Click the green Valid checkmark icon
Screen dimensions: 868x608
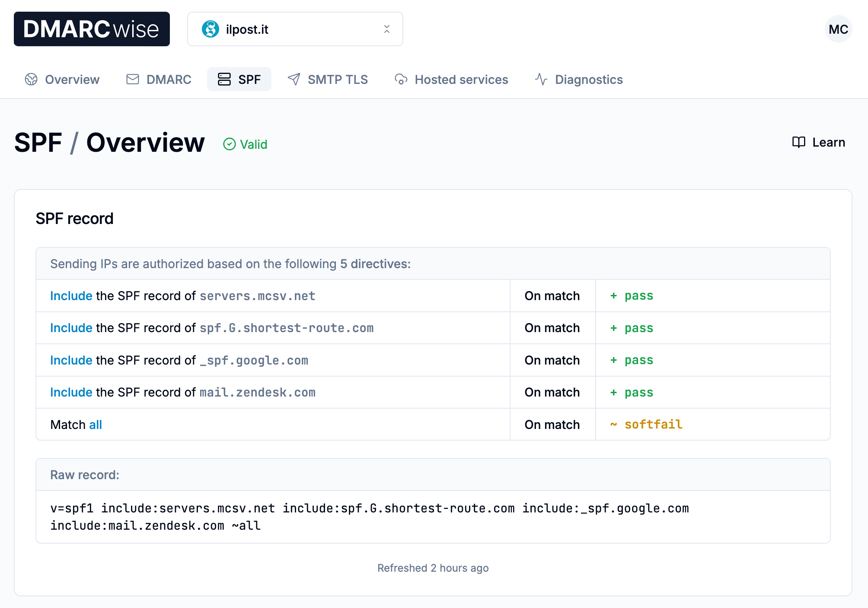pos(230,144)
